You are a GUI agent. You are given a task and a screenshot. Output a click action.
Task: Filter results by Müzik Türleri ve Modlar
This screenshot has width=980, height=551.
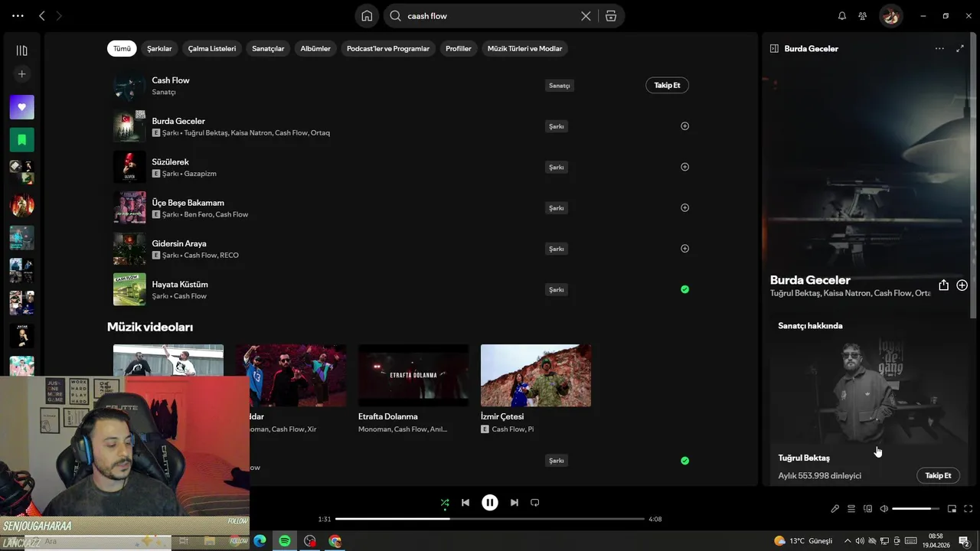coord(525,48)
